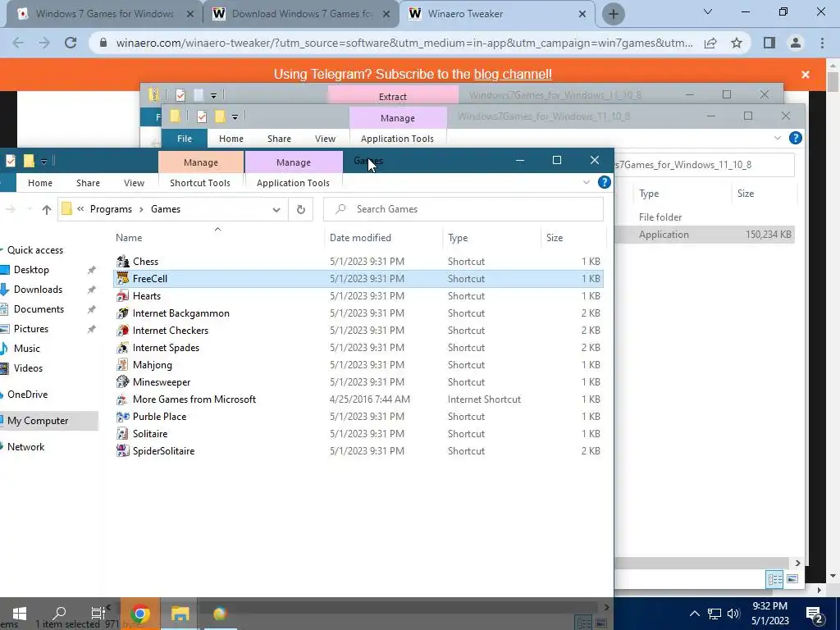
Task: Select the More Games from Microsoft icon
Action: pyautogui.click(x=123, y=399)
